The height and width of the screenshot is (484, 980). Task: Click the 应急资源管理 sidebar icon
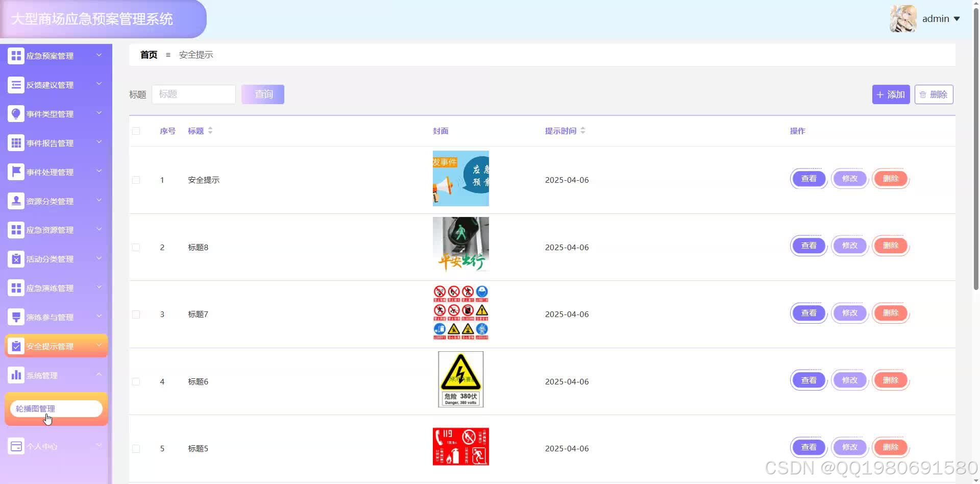[x=16, y=229]
